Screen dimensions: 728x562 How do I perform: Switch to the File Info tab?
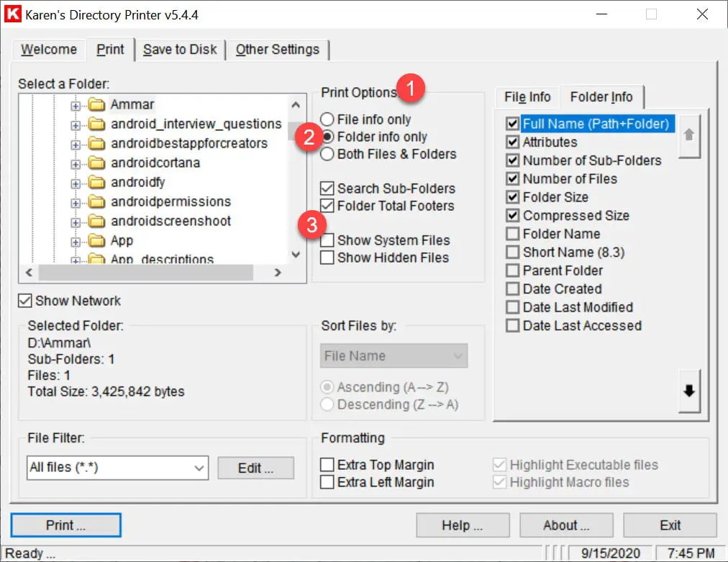527,97
